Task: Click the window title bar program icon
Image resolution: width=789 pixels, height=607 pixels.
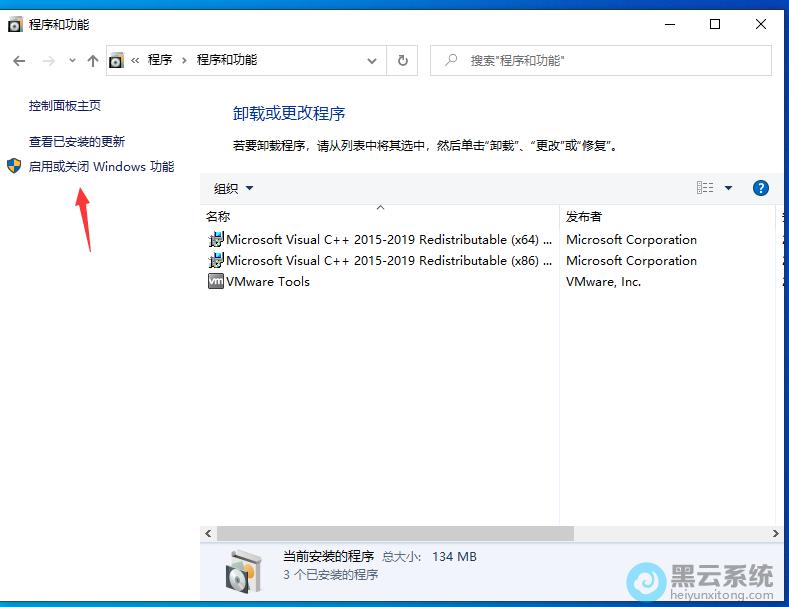Action: (15, 24)
